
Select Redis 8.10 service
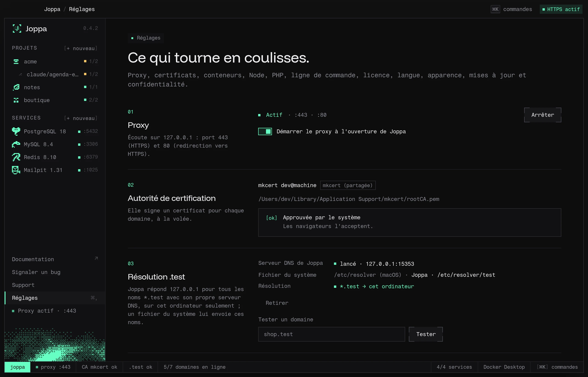55,157
